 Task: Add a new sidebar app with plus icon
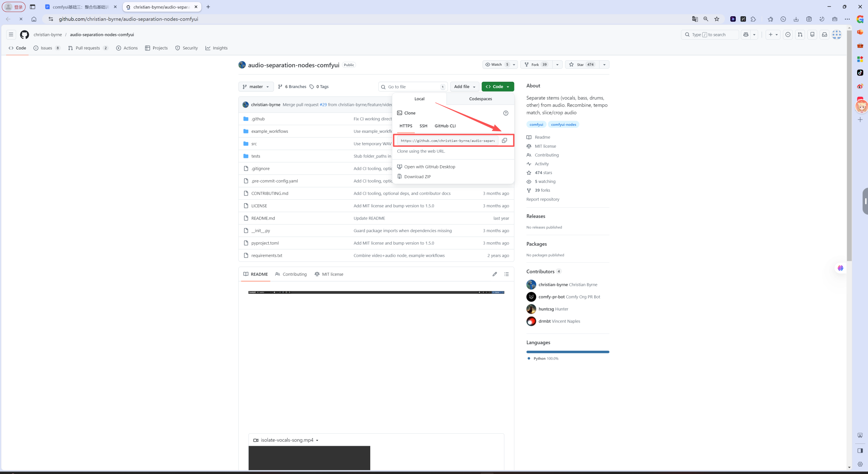pos(860,120)
